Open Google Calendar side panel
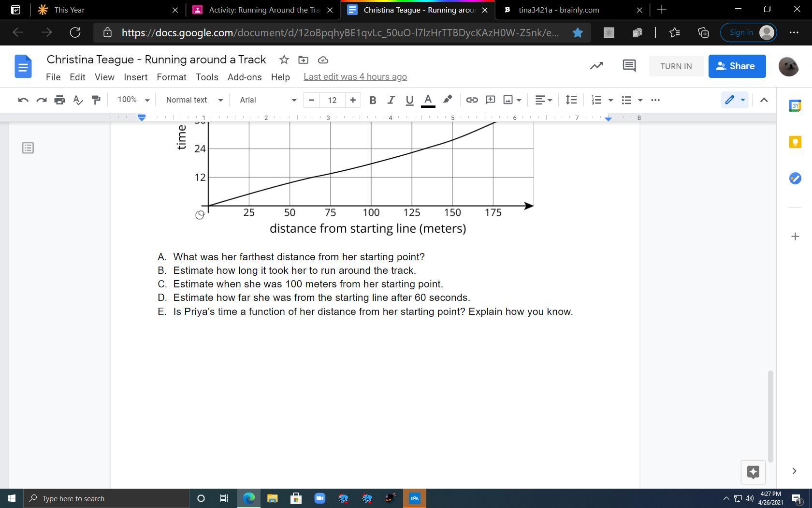This screenshot has height=508, width=812. pos(795,105)
